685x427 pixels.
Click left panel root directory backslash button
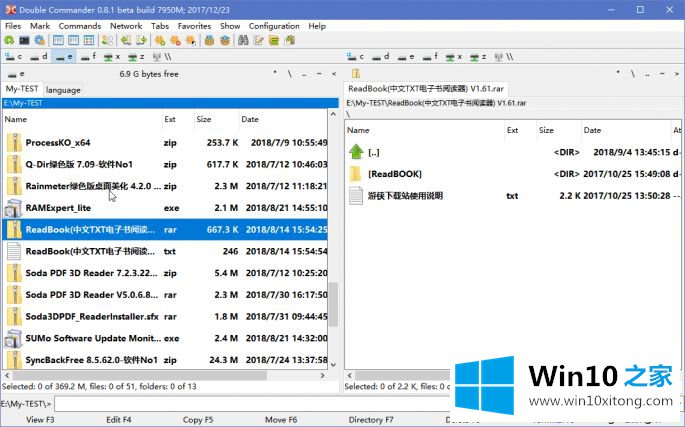pos(289,74)
